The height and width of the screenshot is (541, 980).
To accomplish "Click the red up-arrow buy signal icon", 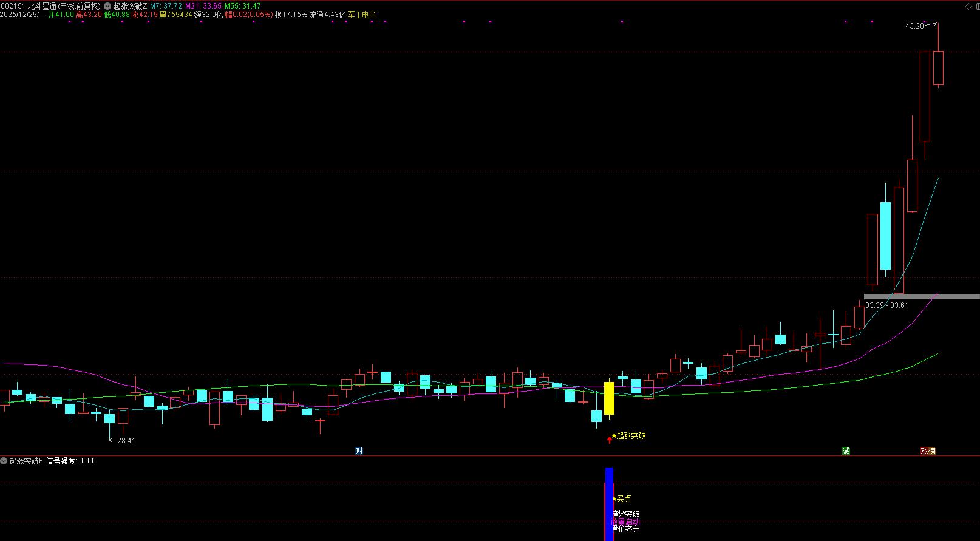I will point(609,440).
